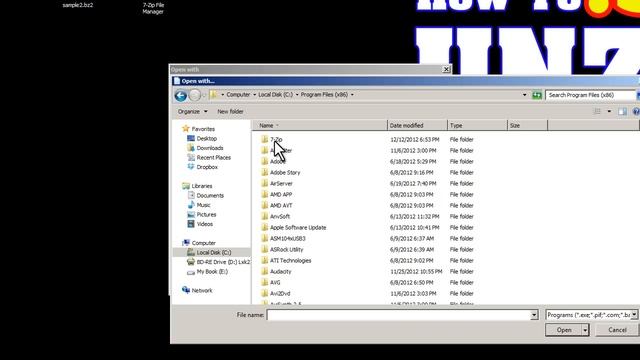Select the AMD APP folder icon

[264, 195]
